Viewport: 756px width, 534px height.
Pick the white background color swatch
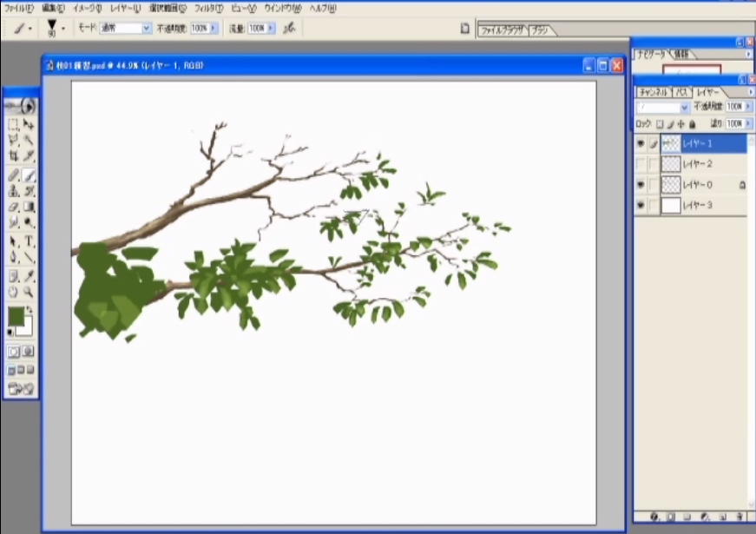pos(27,329)
